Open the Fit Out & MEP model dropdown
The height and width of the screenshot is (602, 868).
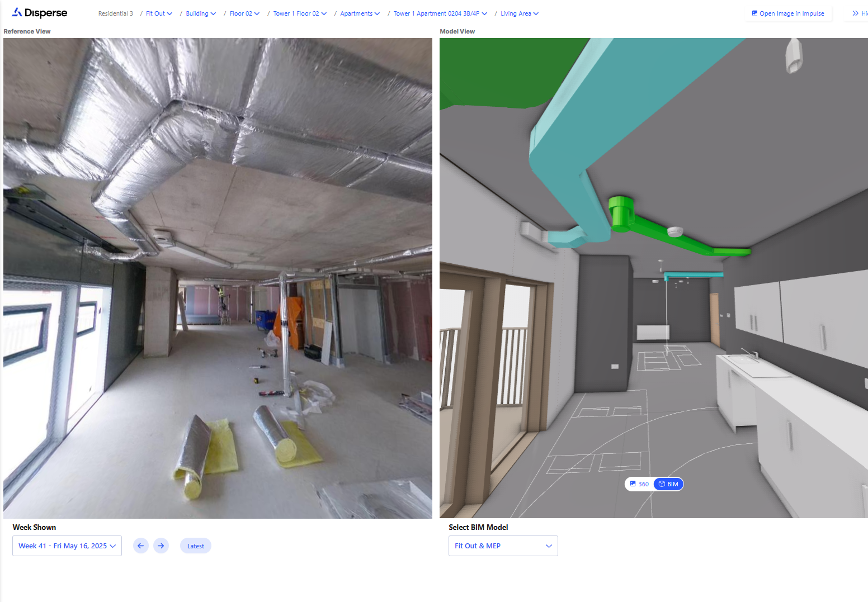click(503, 546)
